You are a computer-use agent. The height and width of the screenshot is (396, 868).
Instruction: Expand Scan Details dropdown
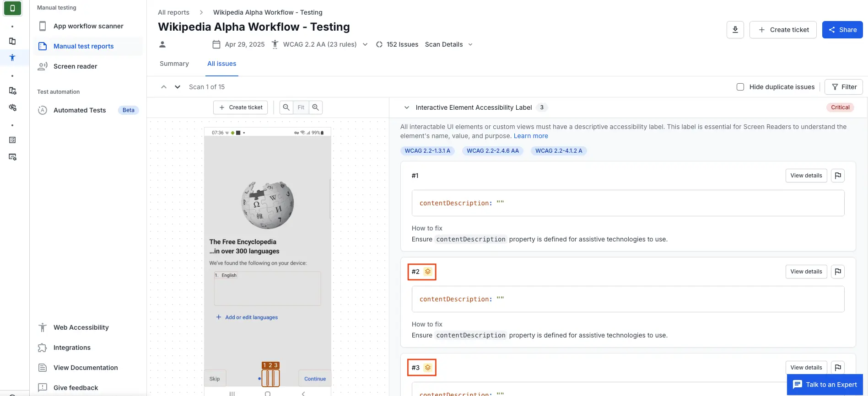448,44
